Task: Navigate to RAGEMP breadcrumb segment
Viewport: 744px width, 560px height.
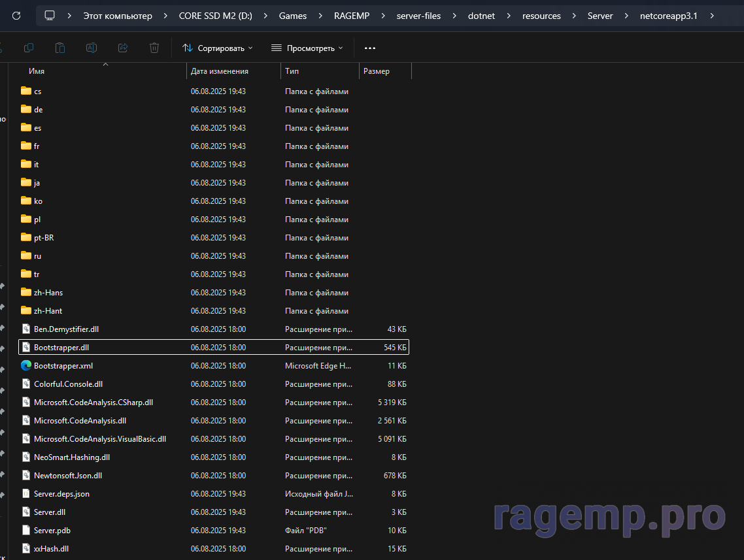Action: click(352, 16)
